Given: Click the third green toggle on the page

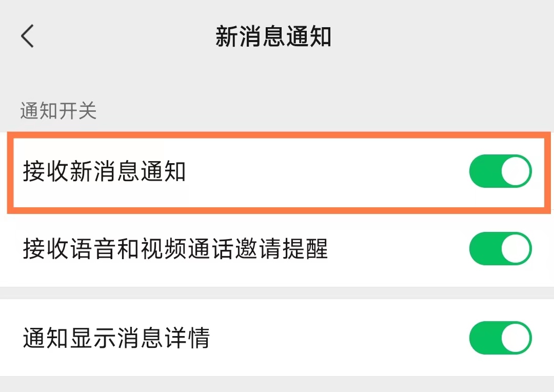Looking at the screenshot, I should coord(500,338).
